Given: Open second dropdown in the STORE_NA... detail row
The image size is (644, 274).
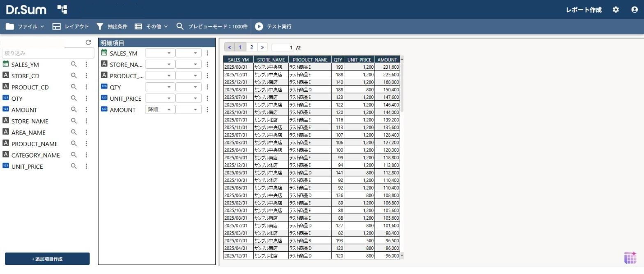Looking at the screenshot, I should (x=189, y=64).
